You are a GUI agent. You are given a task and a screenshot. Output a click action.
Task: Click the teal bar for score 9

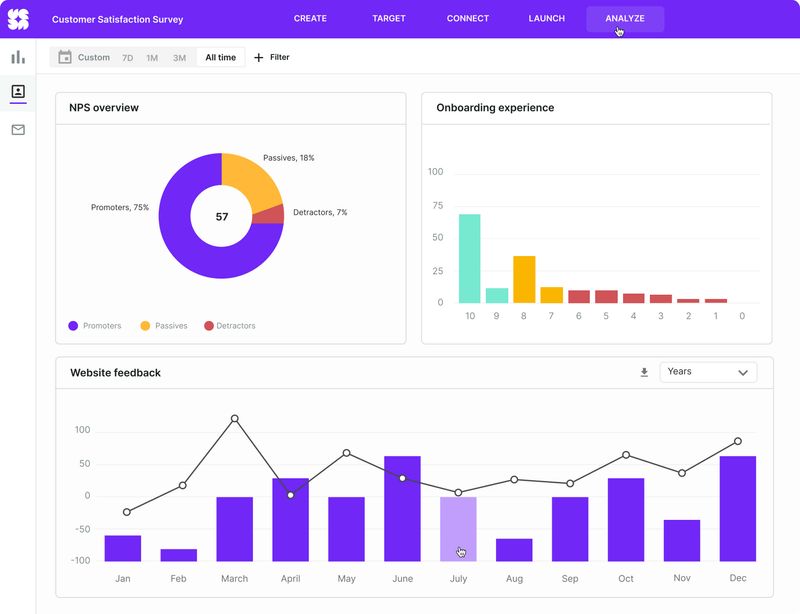point(497,296)
